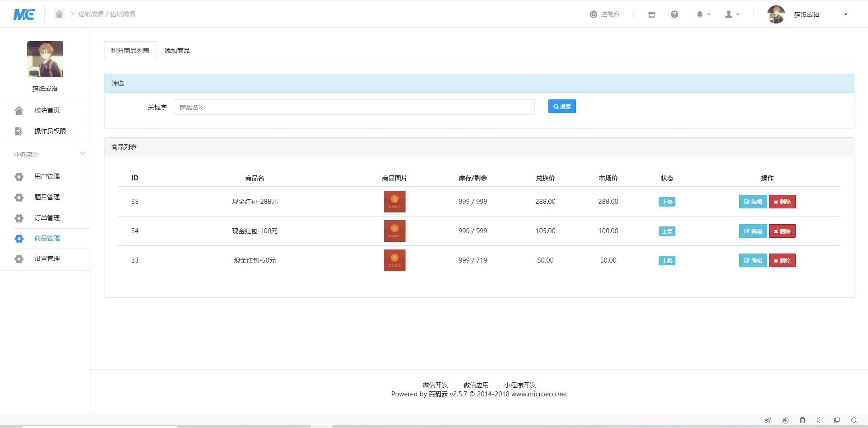The height and width of the screenshot is (428, 868).
Task: Select the 积分商品列表 tab
Action: (x=130, y=51)
